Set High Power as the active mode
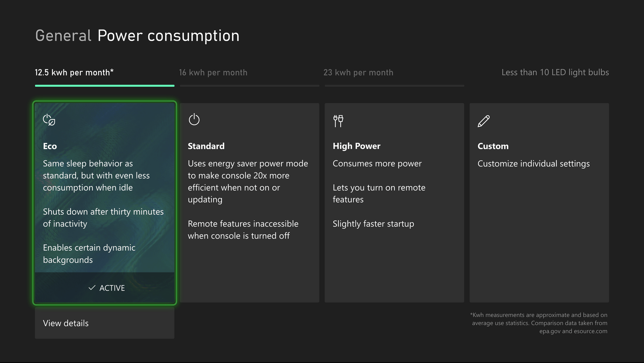Viewport: 644px width, 363px height. pos(394,203)
